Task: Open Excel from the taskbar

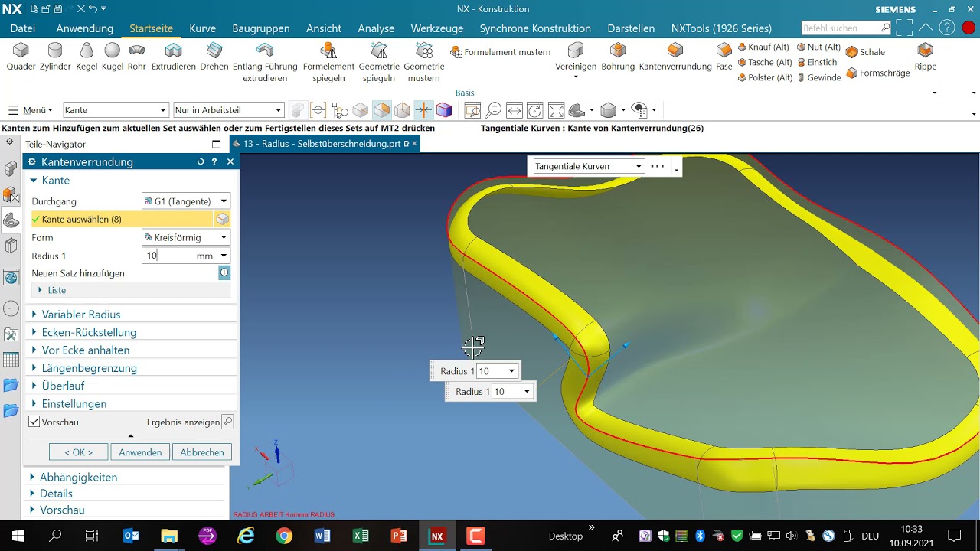Action: [x=361, y=536]
